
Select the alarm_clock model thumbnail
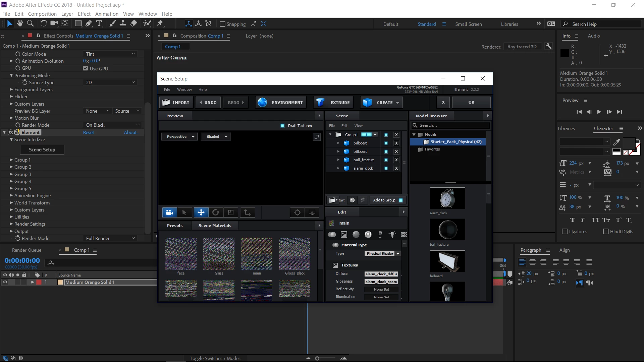[x=447, y=198]
